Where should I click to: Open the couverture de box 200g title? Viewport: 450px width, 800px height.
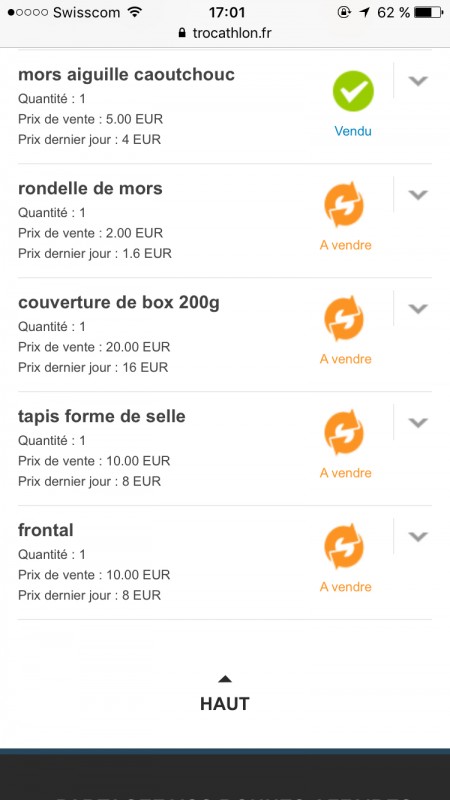tap(119, 303)
